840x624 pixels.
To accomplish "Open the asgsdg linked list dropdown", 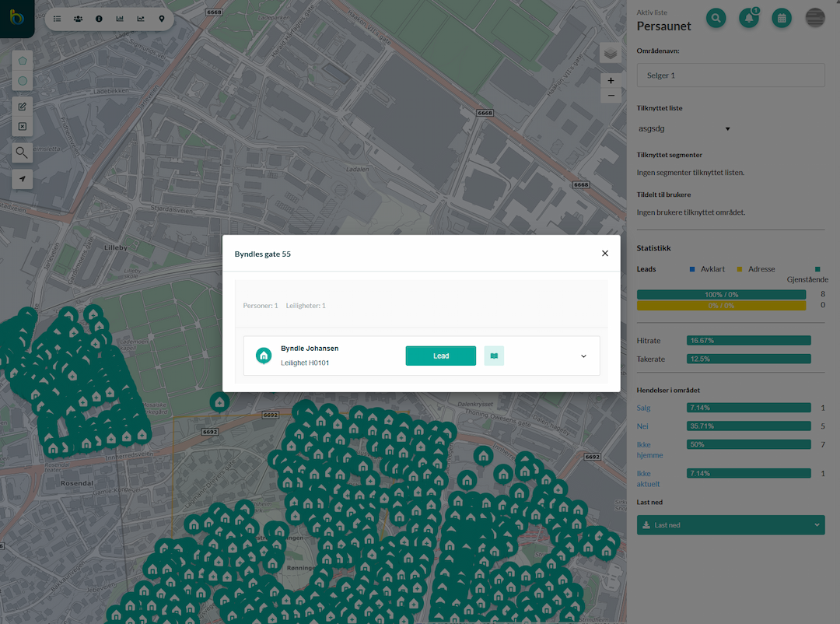I will [684, 128].
